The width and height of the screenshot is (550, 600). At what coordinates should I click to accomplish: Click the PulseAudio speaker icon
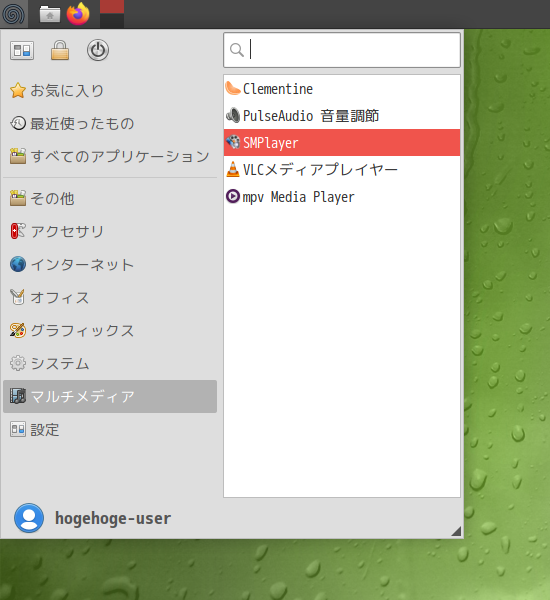pyautogui.click(x=233, y=115)
